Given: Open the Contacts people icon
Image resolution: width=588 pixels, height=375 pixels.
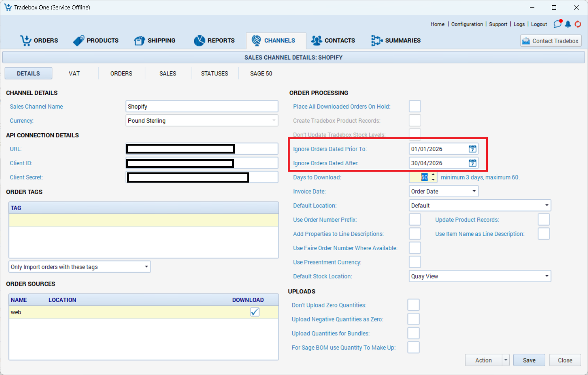Looking at the screenshot, I should click(316, 40).
